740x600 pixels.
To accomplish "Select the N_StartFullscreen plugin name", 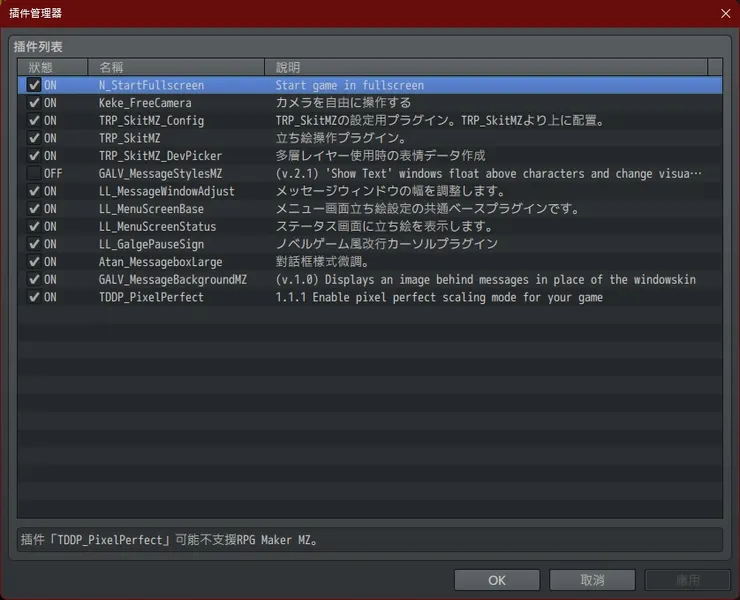I will point(151,85).
